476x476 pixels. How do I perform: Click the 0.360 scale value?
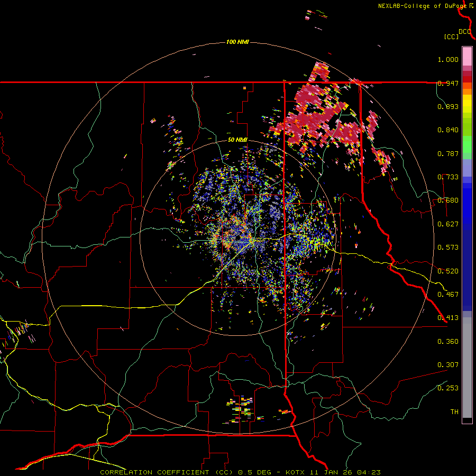tap(448, 342)
